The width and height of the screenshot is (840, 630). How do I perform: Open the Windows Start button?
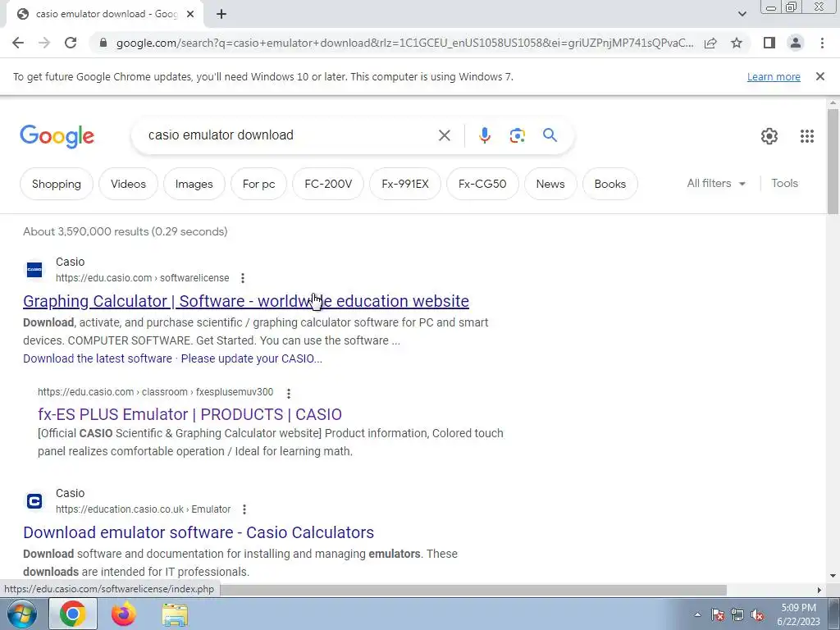(22, 614)
